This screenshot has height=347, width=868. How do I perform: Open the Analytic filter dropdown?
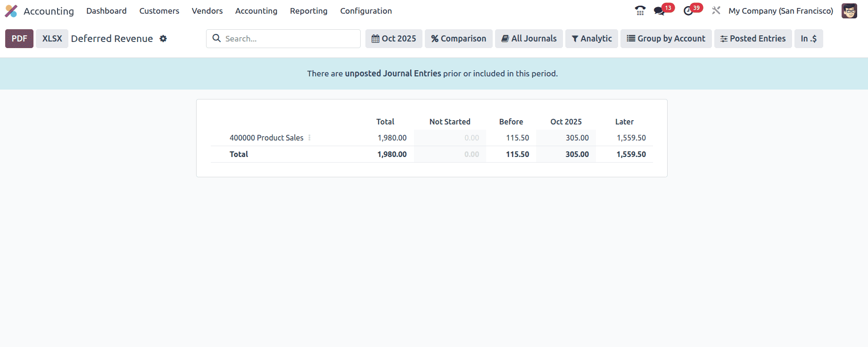(x=592, y=39)
